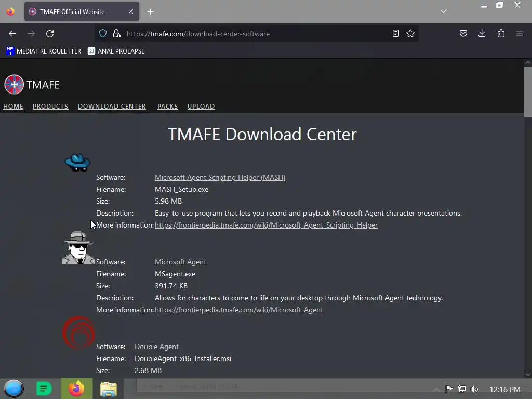This screenshot has width=532, height=399.
Task: Bookmark this page with the star icon
Action: 410,33
